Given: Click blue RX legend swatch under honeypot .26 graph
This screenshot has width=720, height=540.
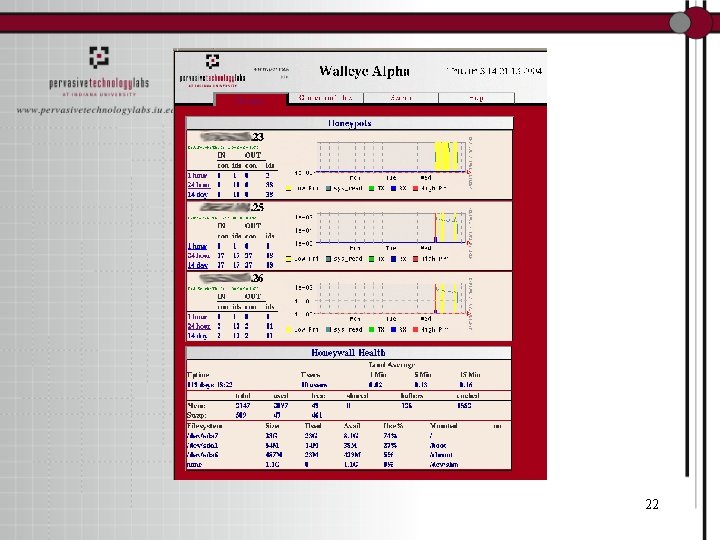Looking at the screenshot, I should (394, 330).
